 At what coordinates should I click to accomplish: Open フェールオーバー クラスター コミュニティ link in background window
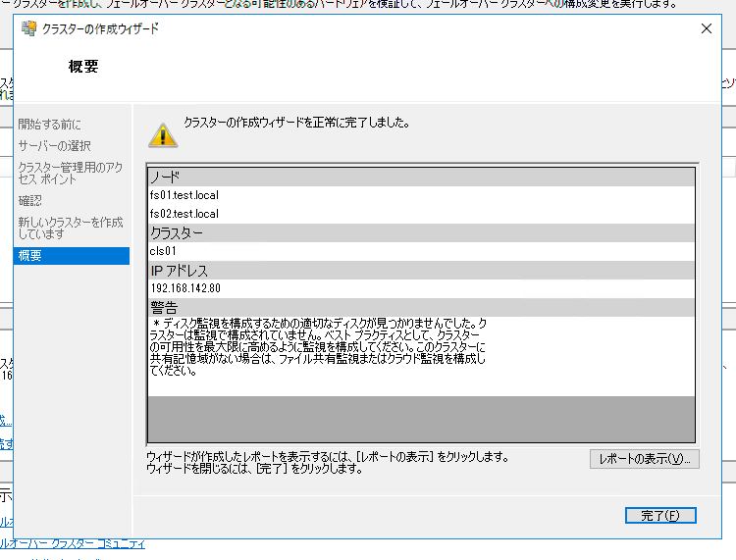(73, 543)
